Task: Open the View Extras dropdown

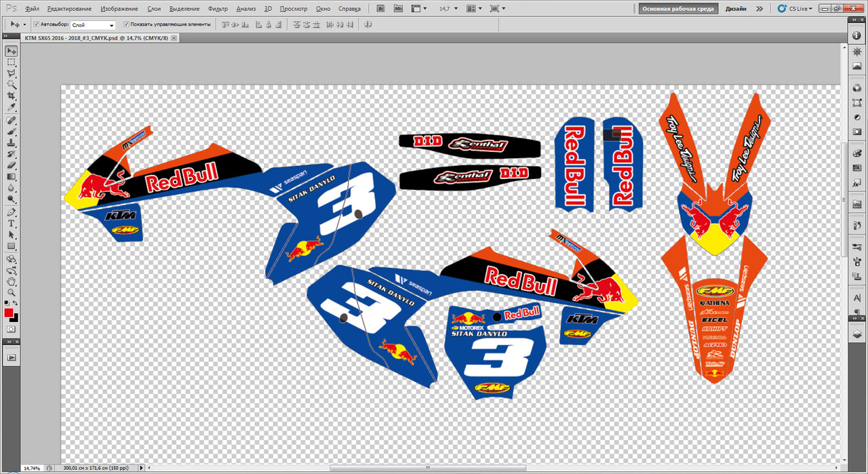Action: [x=420, y=9]
